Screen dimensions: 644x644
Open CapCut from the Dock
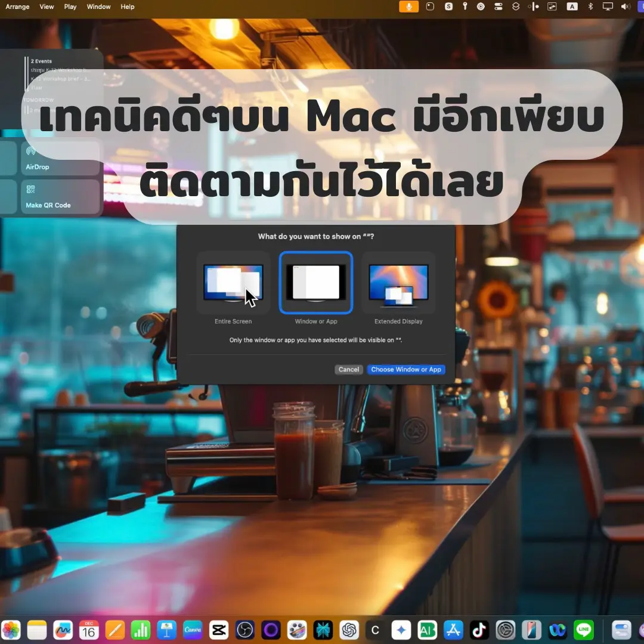tap(218, 630)
